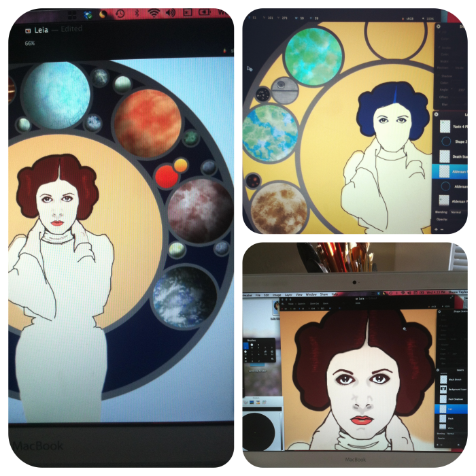Open the Share menu
This screenshot has width=476, height=476.
[x=324, y=294]
